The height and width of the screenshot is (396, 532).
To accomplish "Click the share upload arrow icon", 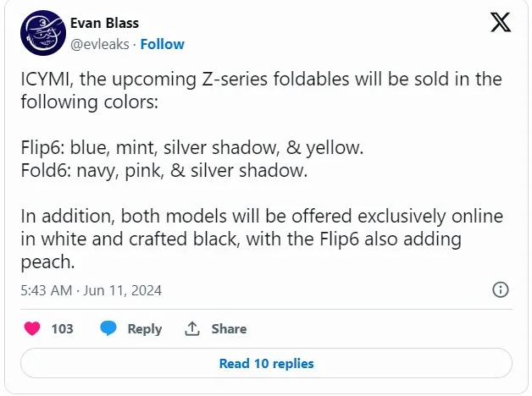I will click(192, 328).
